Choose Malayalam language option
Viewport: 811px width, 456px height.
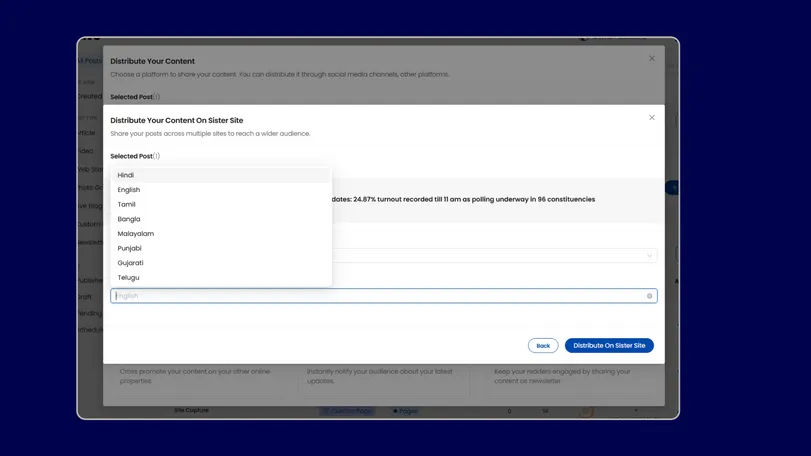(x=221, y=234)
